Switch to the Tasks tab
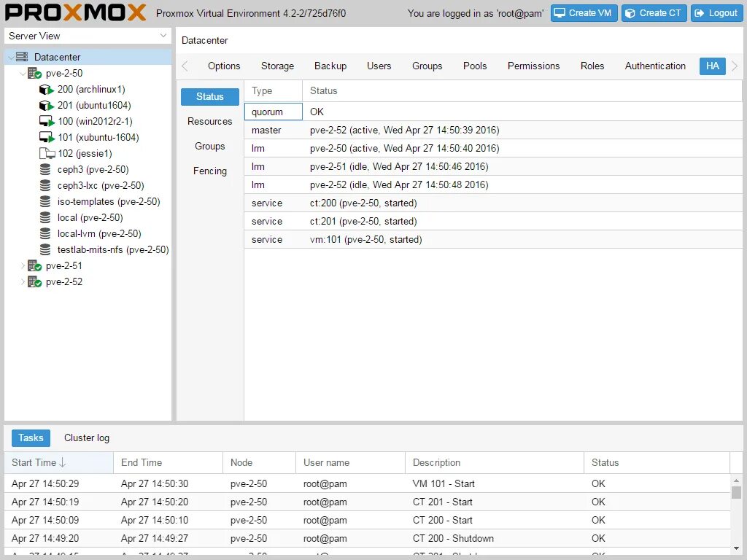Image resolution: width=747 pixels, height=560 pixels. click(x=31, y=438)
